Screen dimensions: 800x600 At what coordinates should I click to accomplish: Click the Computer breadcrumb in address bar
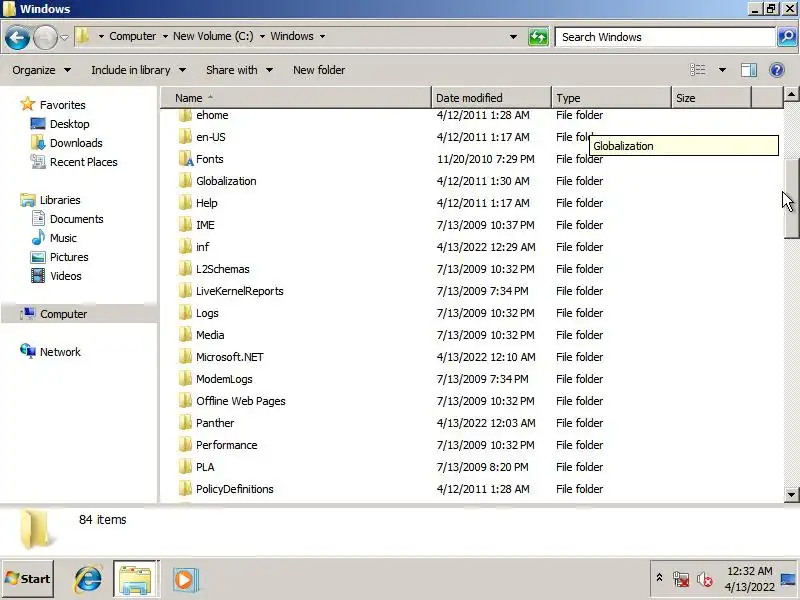(133, 36)
